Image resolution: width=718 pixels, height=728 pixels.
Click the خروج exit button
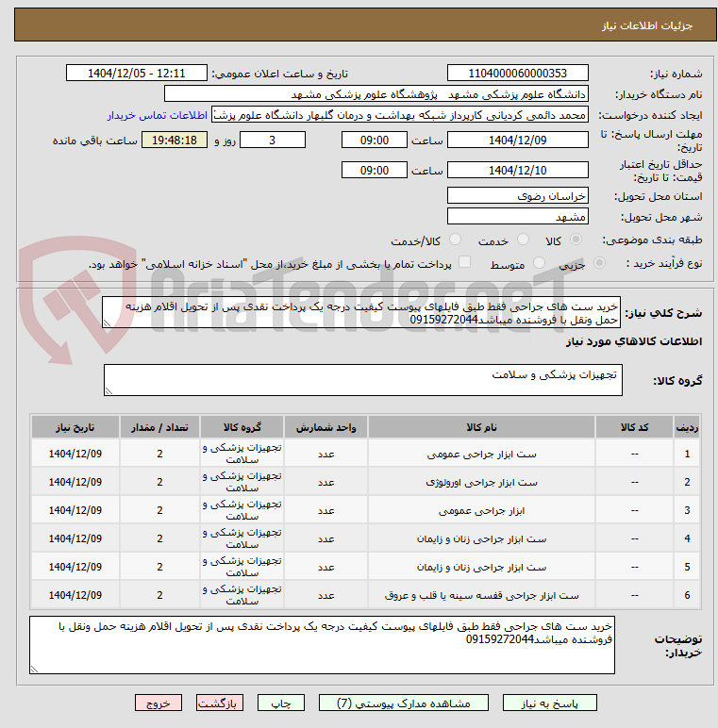(x=159, y=703)
